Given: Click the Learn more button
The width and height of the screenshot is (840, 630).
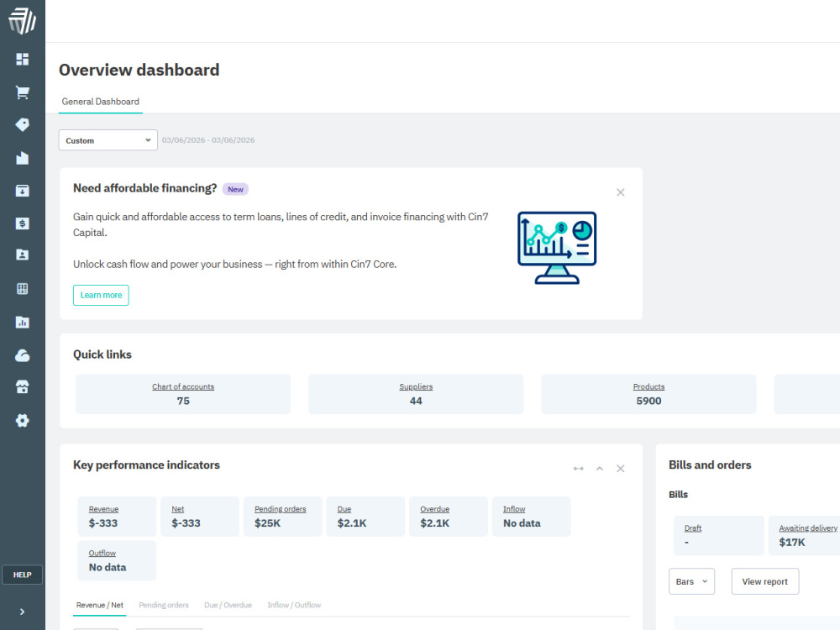Looking at the screenshot, I should click(x=101, y=295).
